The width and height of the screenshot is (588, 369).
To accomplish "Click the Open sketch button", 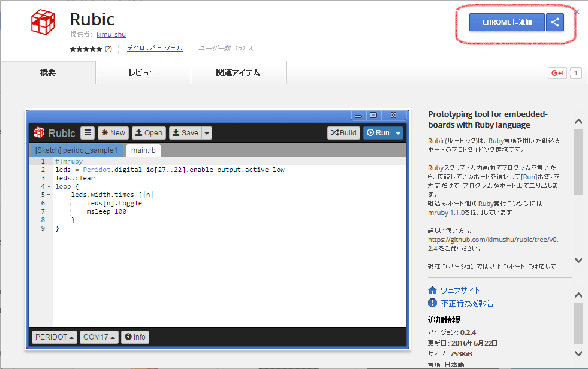I will click(148, 133).
